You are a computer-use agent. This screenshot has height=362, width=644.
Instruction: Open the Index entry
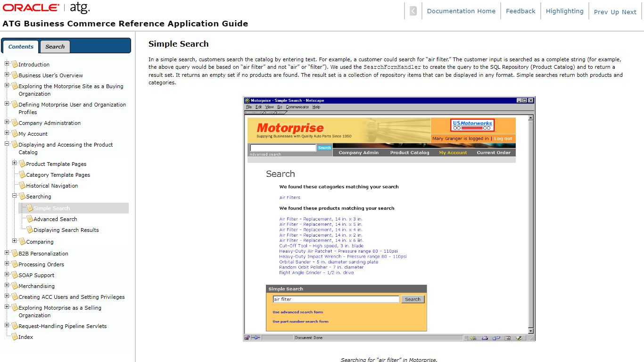(25, 337)
